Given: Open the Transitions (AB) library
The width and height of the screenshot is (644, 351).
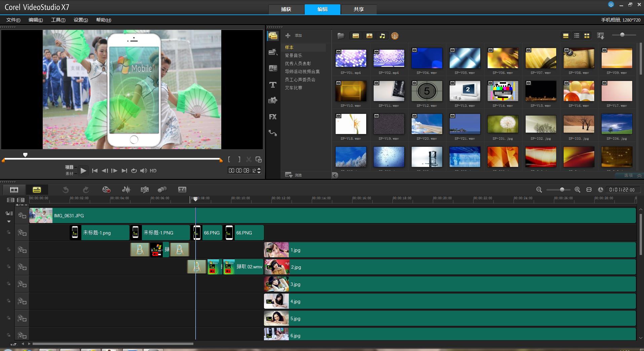Looking at the screenshot, I should [x=273, y=68].
